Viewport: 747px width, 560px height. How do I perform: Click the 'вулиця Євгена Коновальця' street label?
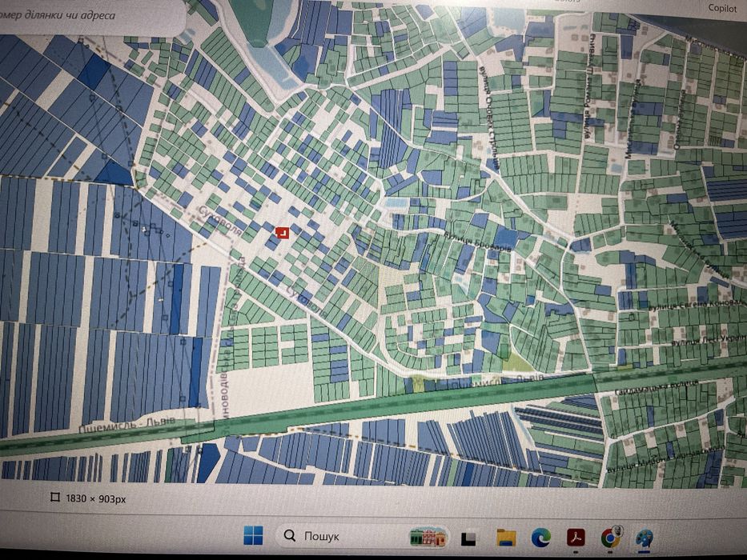click(x=697, y=306)
